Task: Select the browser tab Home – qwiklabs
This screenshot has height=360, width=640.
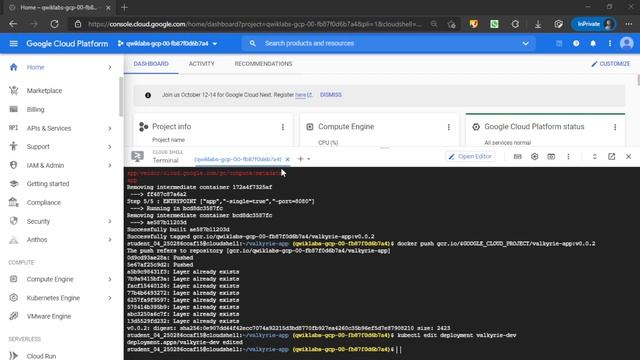Action: pos(59,7)
